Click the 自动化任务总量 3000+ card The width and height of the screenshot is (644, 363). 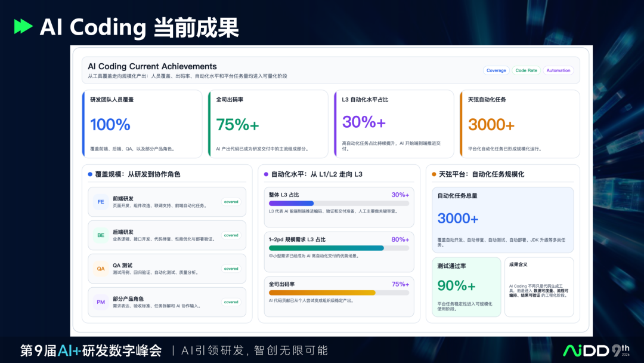click(x=503, y=220)
